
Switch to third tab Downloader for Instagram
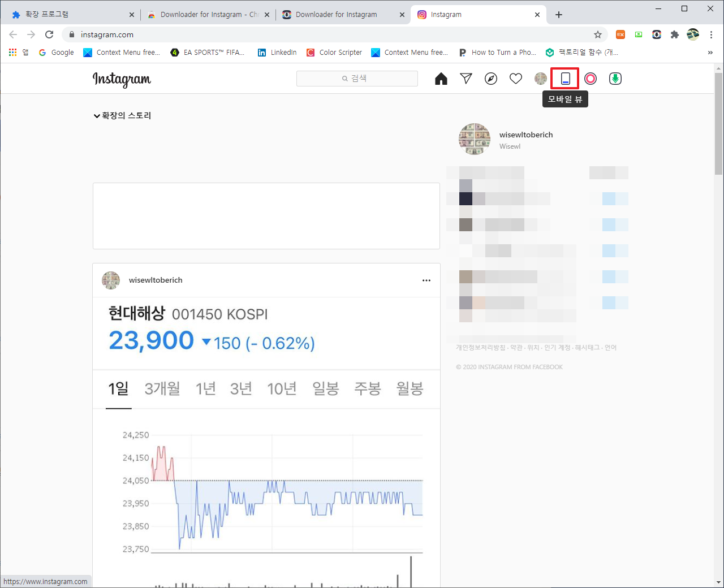[344, 15]
